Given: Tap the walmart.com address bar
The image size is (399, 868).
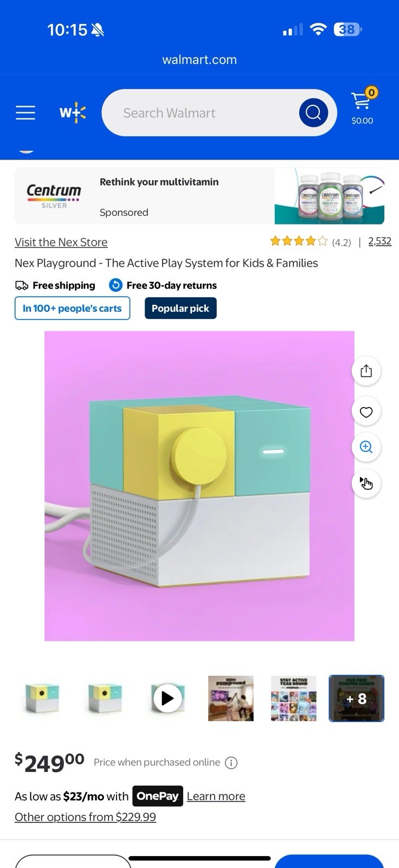Looking at the screenshot, I should [200, 60].
